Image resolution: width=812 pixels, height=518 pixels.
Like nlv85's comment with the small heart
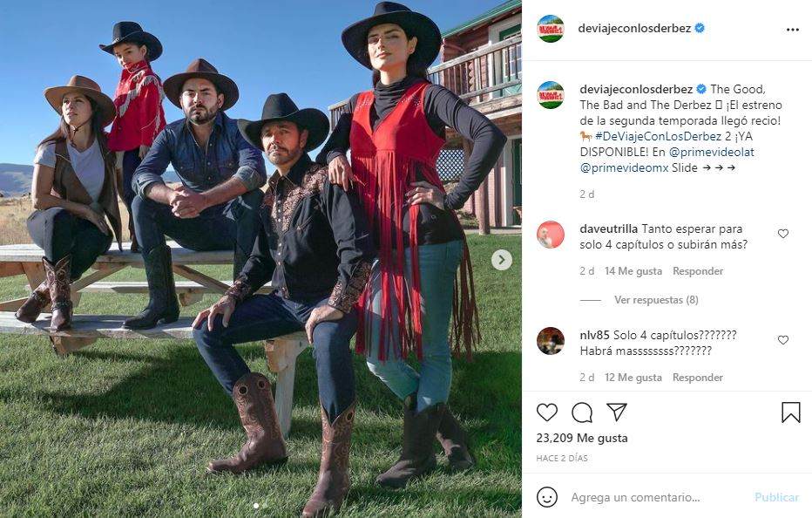tap(783, 340)
